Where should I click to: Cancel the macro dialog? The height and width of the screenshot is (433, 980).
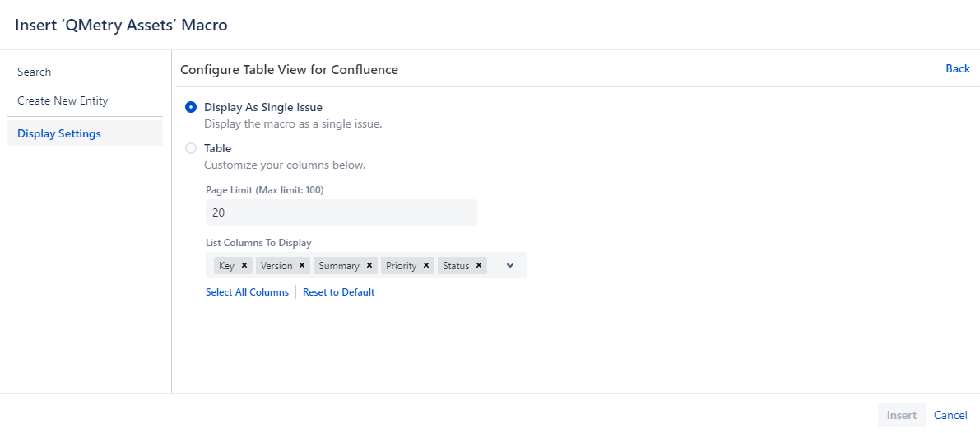(x=950, y=415)
